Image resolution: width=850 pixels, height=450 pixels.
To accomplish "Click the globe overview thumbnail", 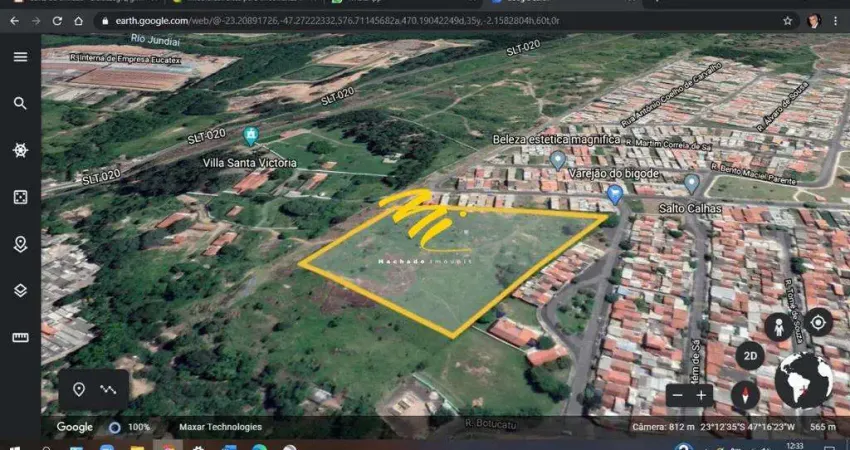I will (804, 381).
